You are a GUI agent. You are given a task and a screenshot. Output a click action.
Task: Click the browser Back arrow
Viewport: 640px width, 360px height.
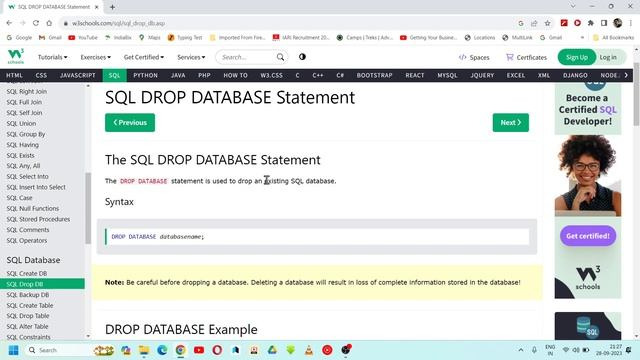tap(9, 23)
